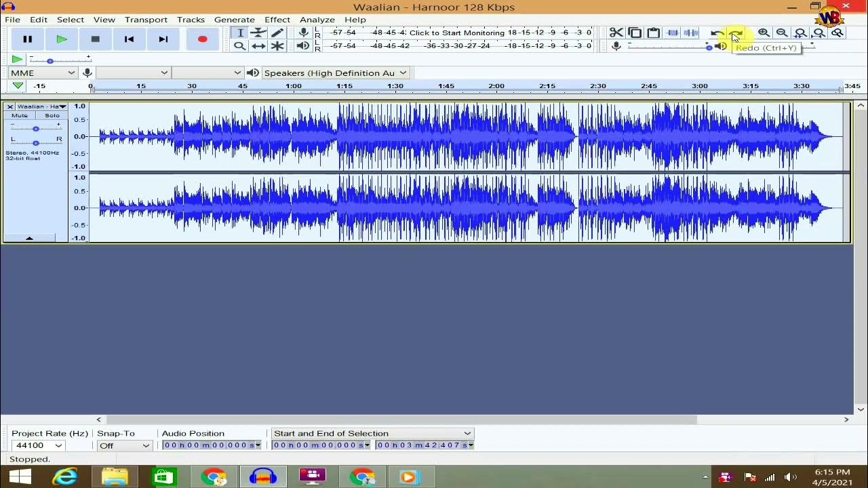Select the Selection (I-beam) tool
868x488 pixels.
(239, 33)
